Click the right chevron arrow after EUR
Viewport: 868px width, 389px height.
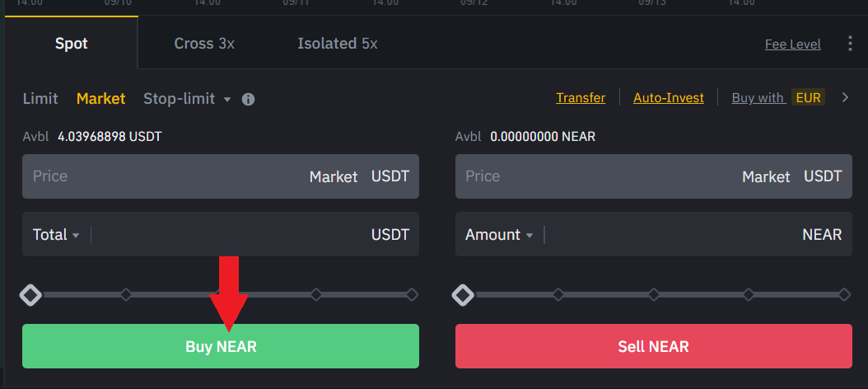(844, 98)
